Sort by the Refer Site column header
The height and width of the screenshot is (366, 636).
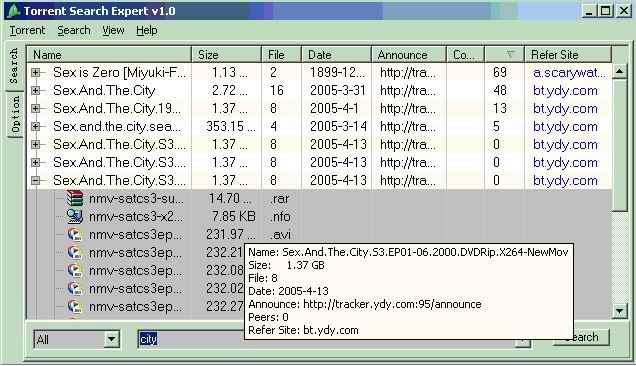pyautogui.click(x=567, y=54)
